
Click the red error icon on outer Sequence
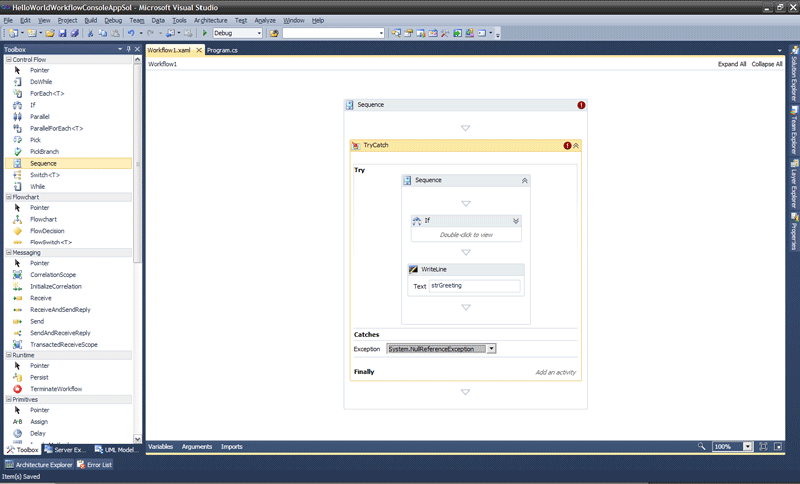click(x=581, y=105)
